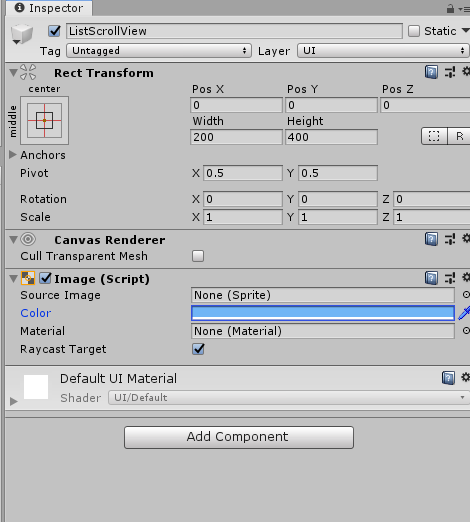Click the Pos Y field
This screenshot has height=522, width=470.
point(331,105)
